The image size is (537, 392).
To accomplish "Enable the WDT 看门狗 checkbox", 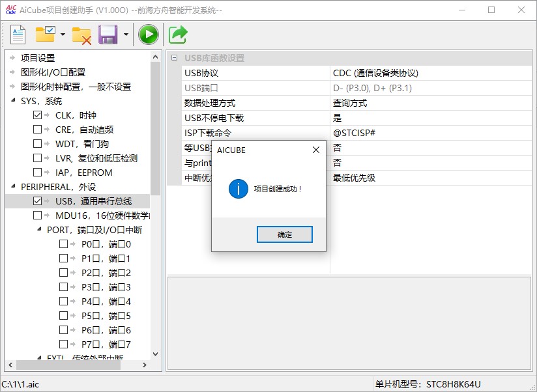I will coord(37,144).
